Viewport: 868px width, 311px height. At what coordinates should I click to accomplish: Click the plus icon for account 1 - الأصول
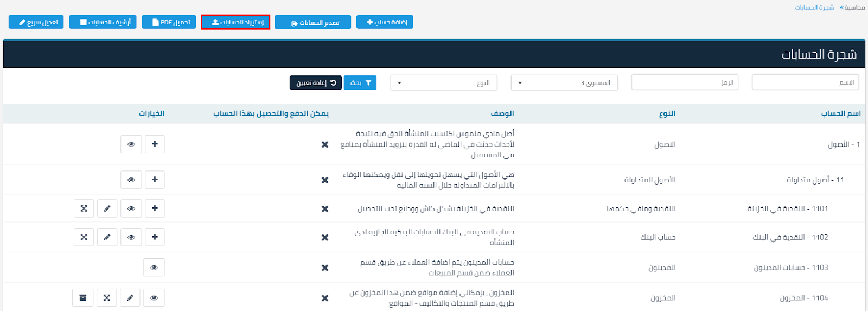coord(155,144)
